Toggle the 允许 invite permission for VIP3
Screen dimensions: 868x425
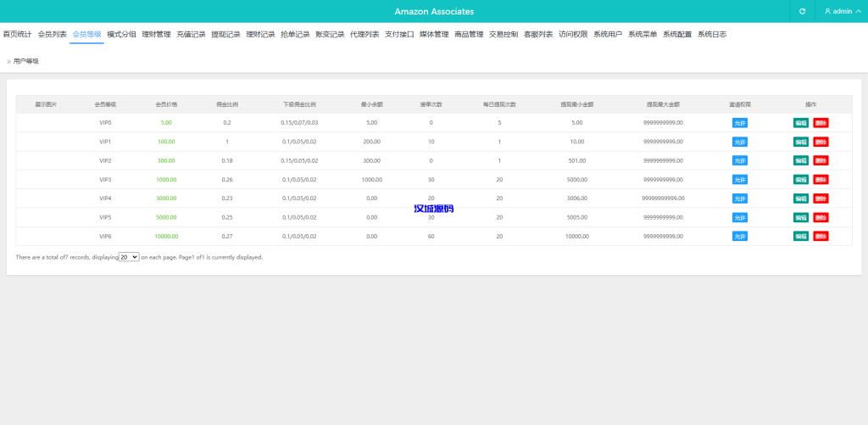tap(739, 180)
